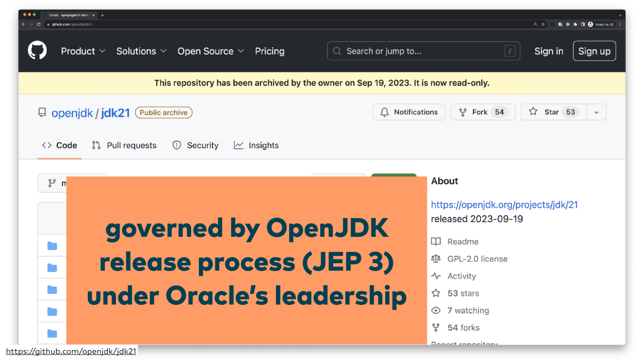Open the openjdk owner link
The height and width of the screenshot is (362, 644).
(x=72, y=113)
